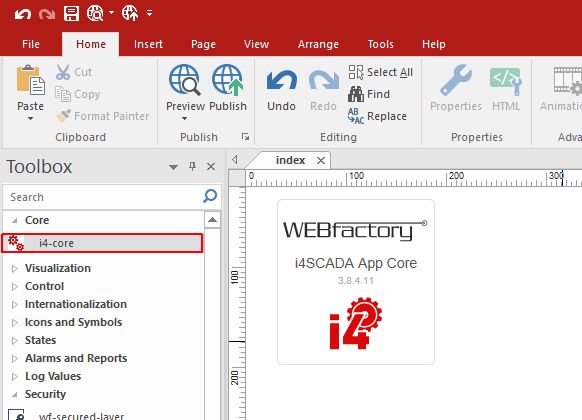Click the search magnifier in Toolbox
Screen dimensions: 582x420
[210, 196]
